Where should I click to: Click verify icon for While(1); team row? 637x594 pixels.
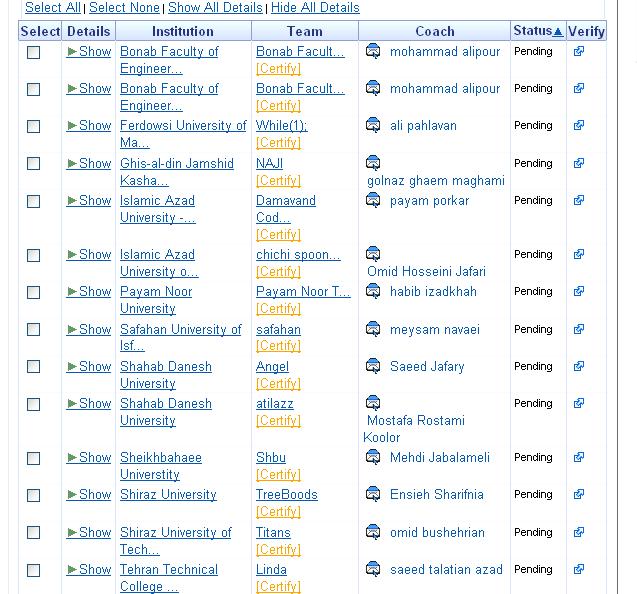(578, 126)
